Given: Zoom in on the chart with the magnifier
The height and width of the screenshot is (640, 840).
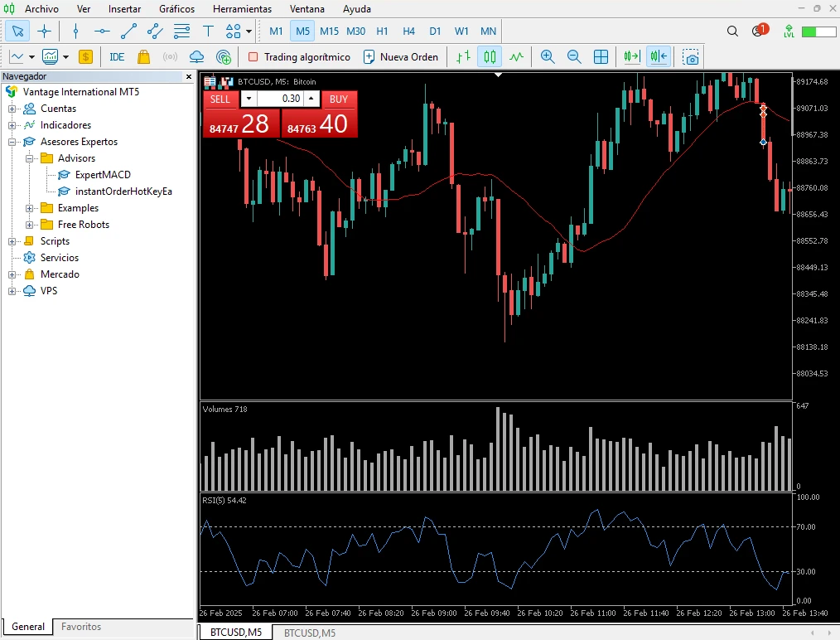Looking at the screenshot, I should pyautogui.click(x=548, y=56).
